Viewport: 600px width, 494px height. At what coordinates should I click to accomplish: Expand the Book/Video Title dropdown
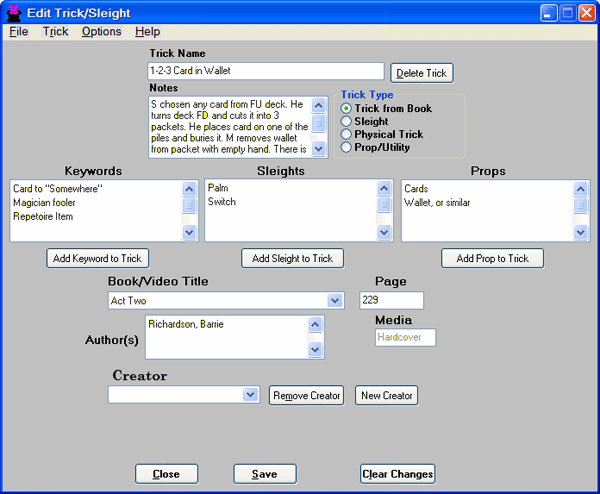pyautogui.click(x=335, y=301)
